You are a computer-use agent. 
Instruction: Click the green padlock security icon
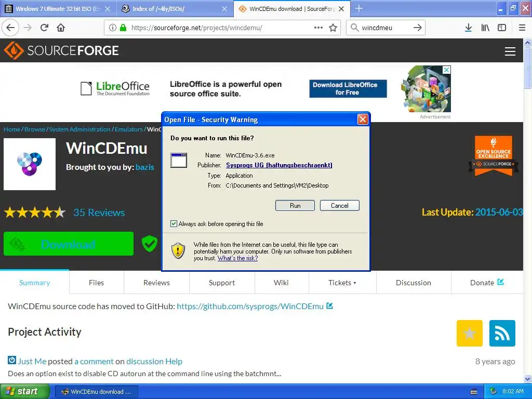coord(123,28)
